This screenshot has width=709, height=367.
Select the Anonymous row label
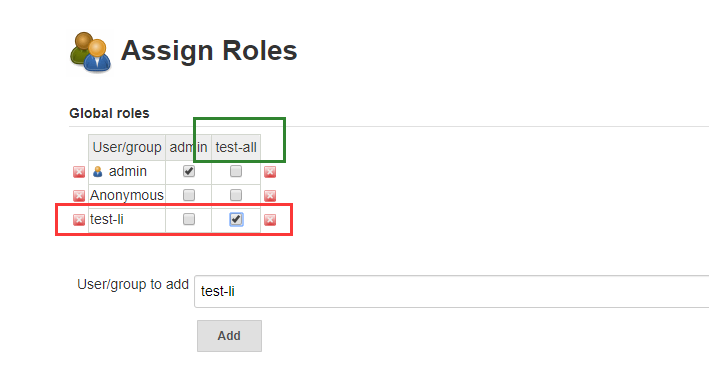pyautogui.click(x=127, y=195)
